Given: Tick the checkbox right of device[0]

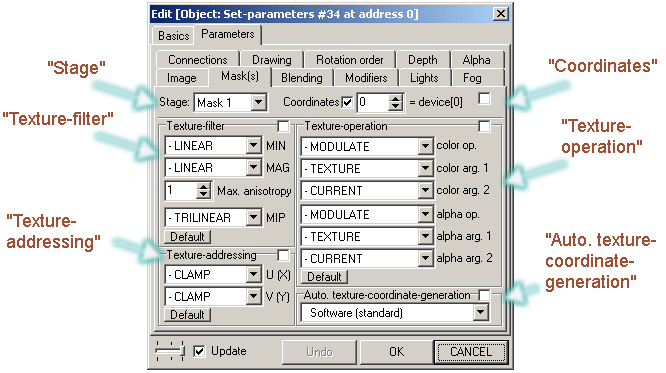Looking at the screenshot, I should click(484, 99).
